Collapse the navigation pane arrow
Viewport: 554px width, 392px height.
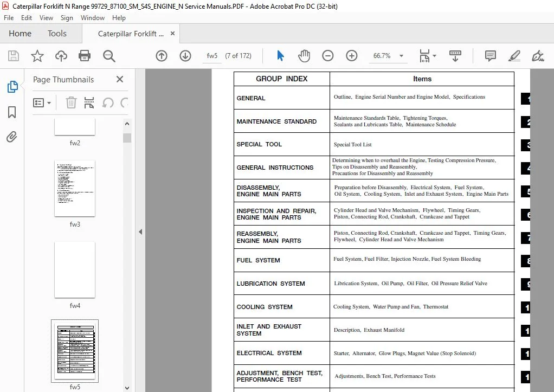click(140, 232)
